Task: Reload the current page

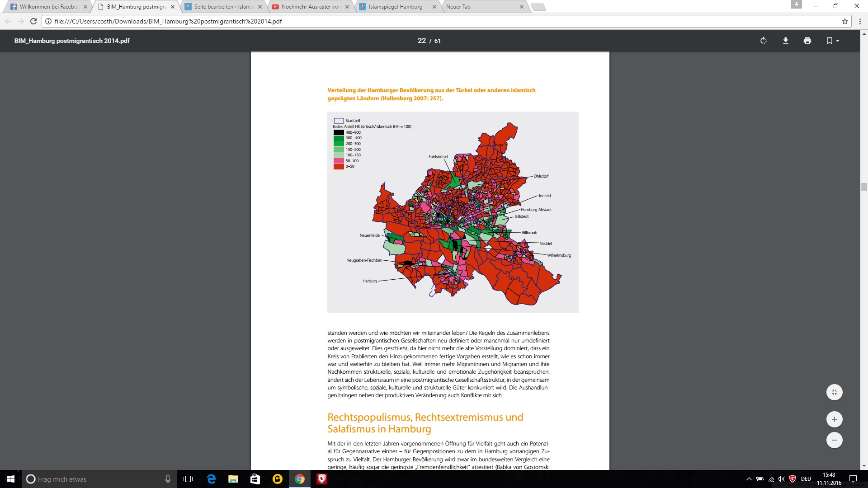Action: pos(33,21)
